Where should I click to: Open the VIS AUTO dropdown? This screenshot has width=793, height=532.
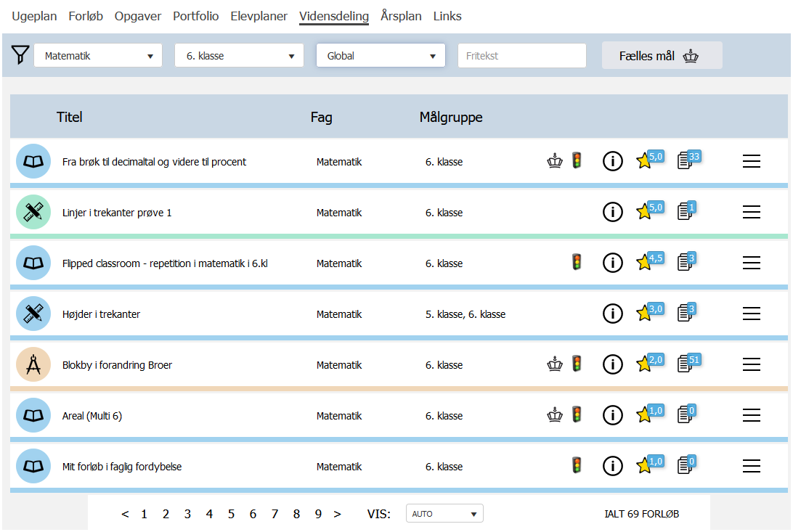(x=444, y=513)
